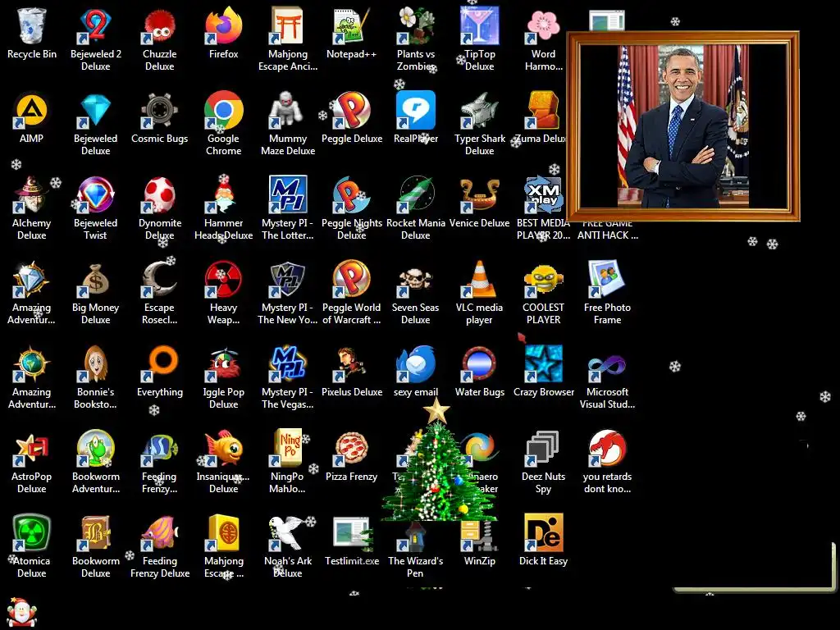Select AstroPop Deluxe icon
This screenshot has width=840, height=630.
click(32, 449)
